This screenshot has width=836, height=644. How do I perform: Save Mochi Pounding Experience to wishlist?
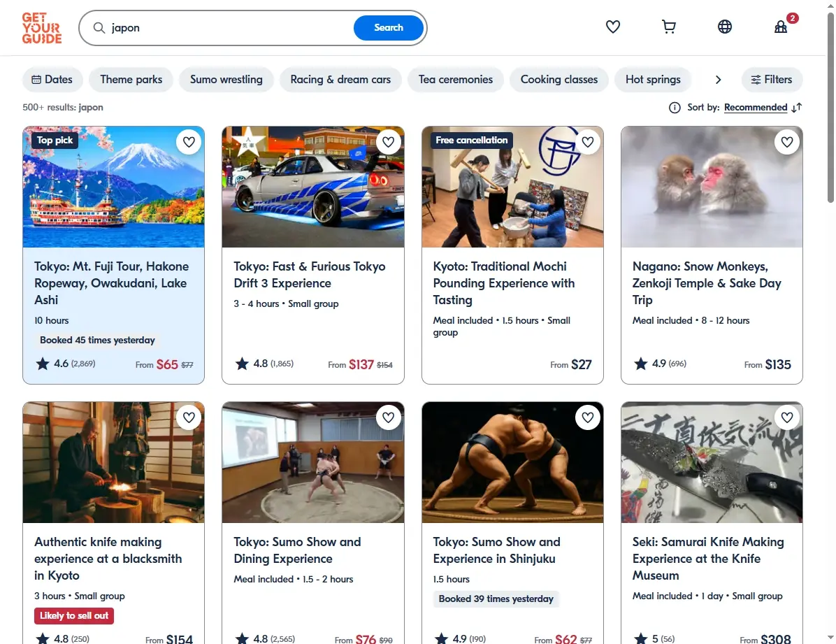tap(588, 142)
